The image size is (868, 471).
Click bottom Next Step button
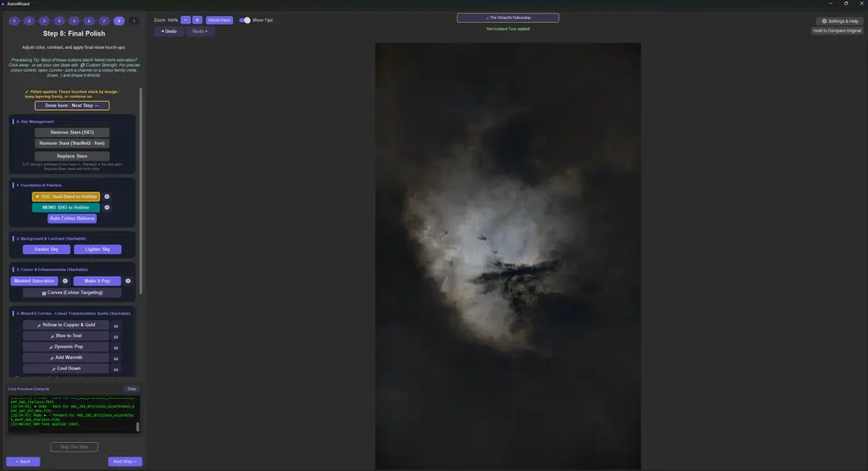125,462
